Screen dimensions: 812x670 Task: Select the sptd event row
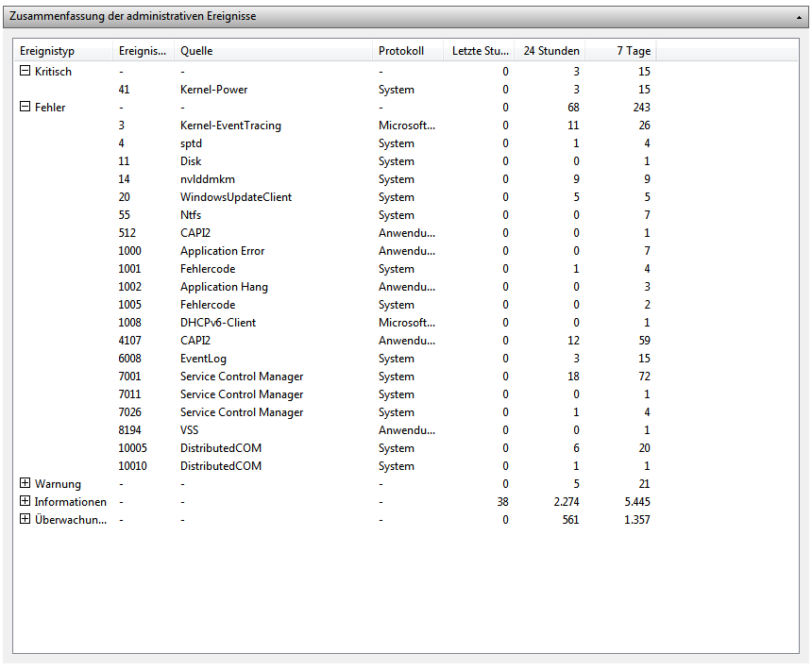coord(335,143)
